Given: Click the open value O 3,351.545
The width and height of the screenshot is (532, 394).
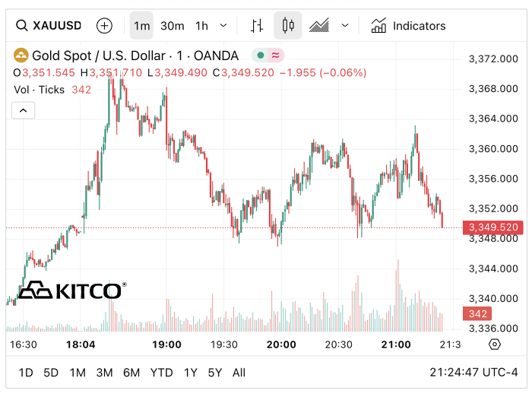Looking at the screenshot, I should [44, 73].
